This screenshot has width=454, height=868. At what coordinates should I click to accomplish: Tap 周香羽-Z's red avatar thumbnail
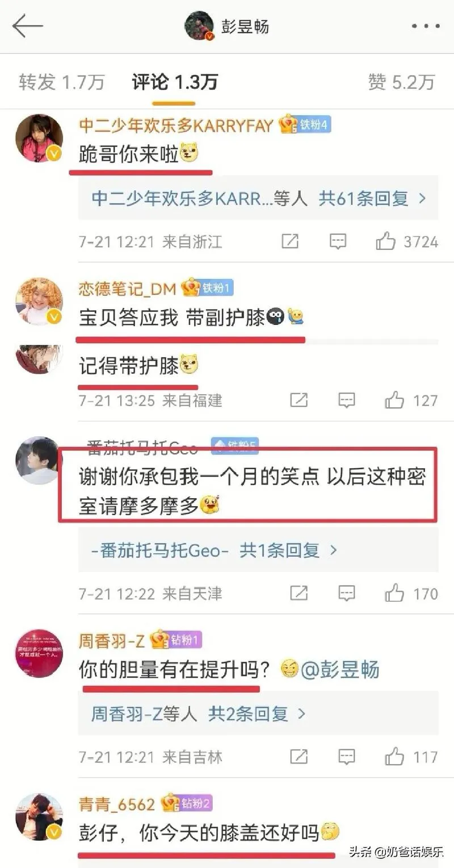(x=39, y=653)
